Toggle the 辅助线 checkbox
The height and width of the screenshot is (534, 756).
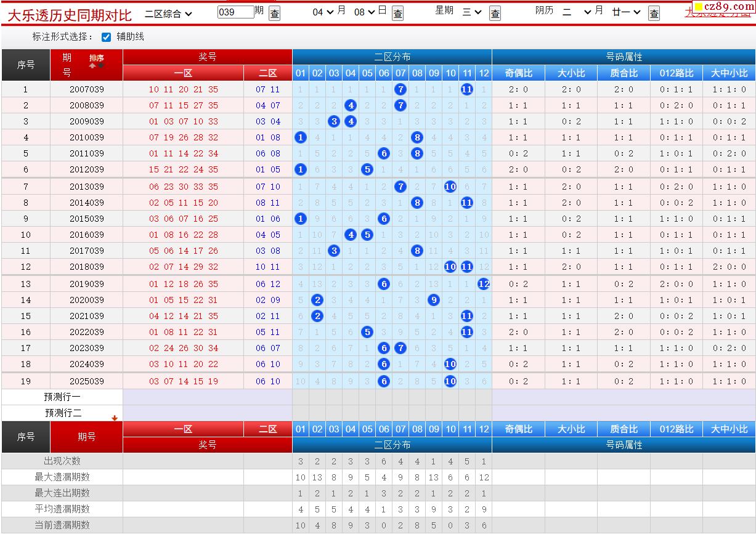click(106, 37)
